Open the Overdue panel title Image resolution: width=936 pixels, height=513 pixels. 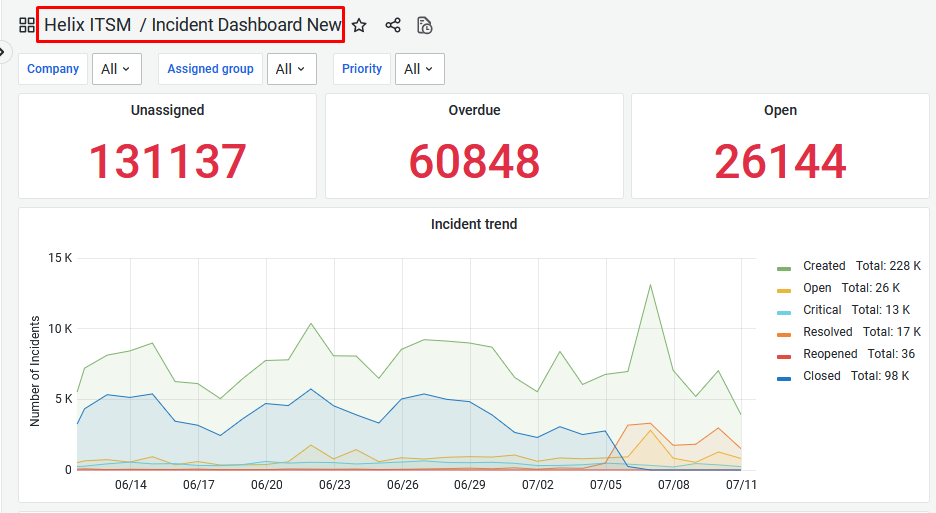click(475, 110)
